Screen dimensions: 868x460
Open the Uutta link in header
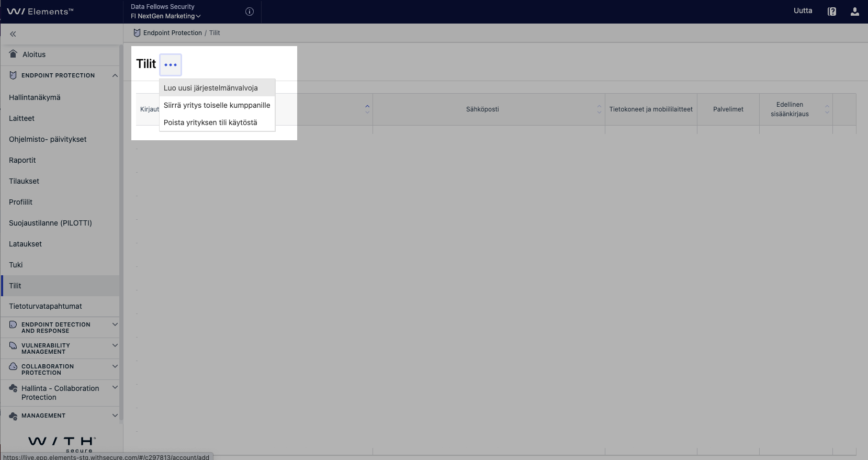click(x=803, y=10)
